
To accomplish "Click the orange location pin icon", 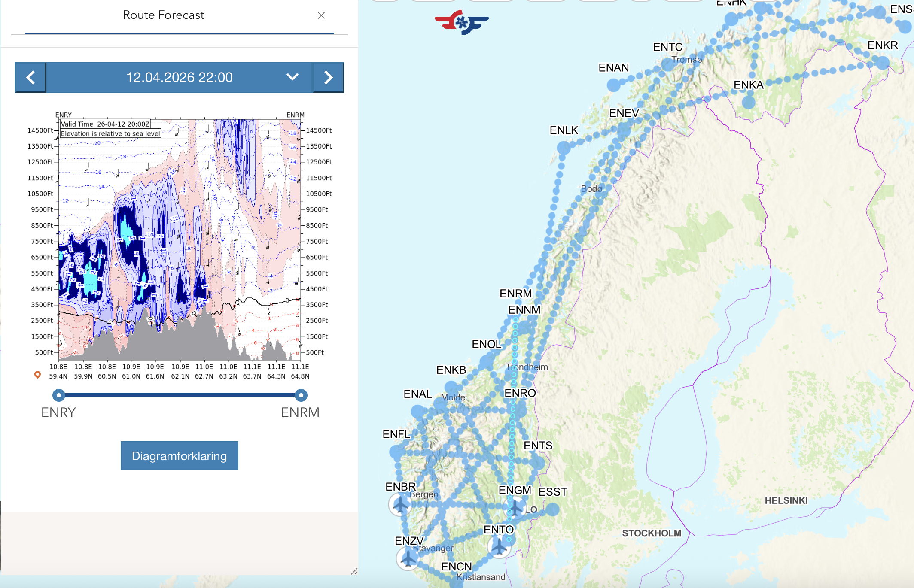I will 38,375.
